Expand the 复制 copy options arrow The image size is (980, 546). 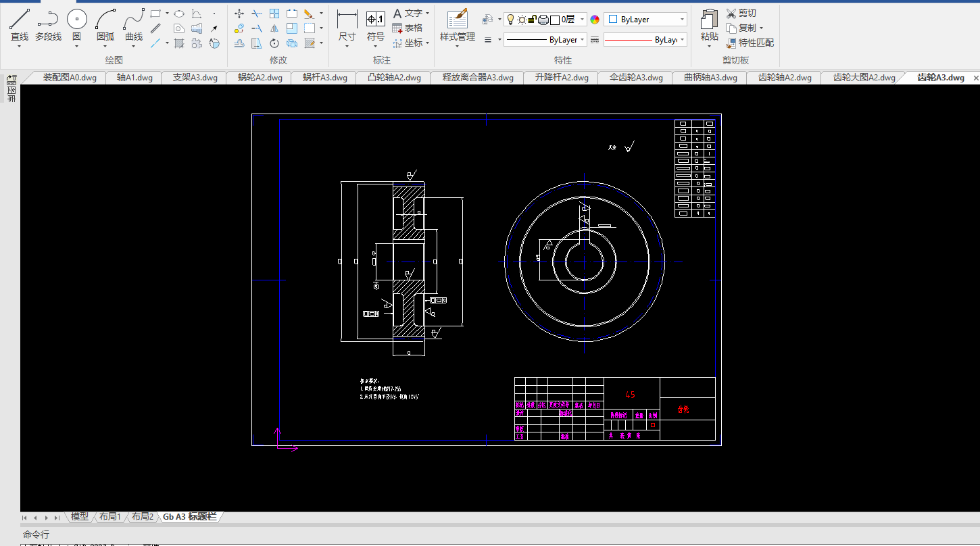tap(762, 28)
